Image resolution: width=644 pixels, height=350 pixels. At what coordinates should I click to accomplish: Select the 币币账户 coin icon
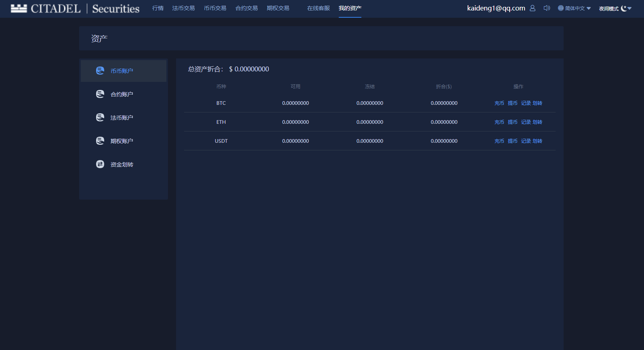coord(100,71)
